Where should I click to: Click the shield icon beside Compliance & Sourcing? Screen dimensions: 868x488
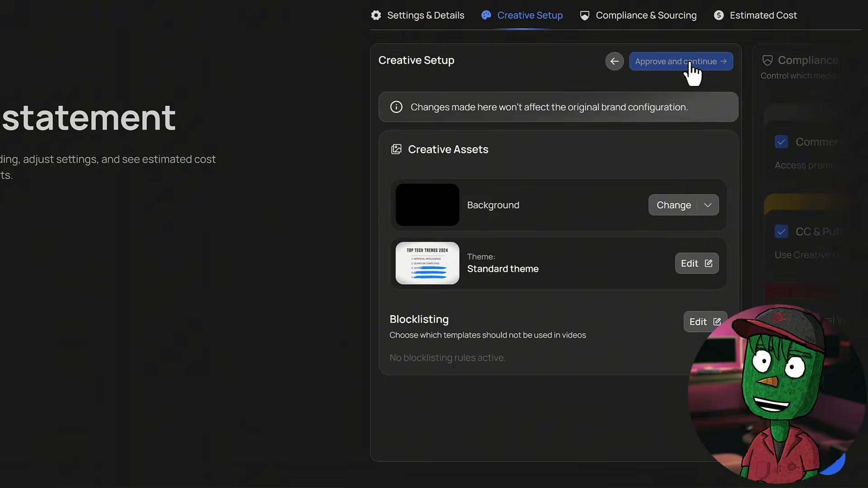click(x=585, y=15)
